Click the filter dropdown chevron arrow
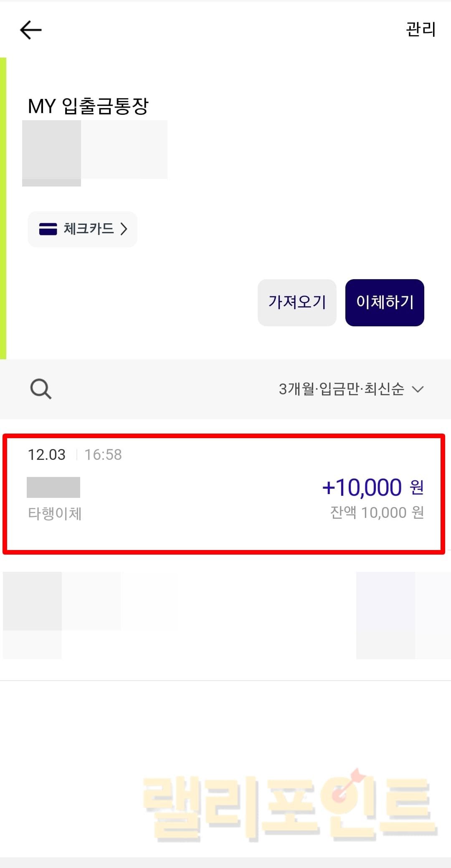451x868 pixels. click(x=418, y=389)
